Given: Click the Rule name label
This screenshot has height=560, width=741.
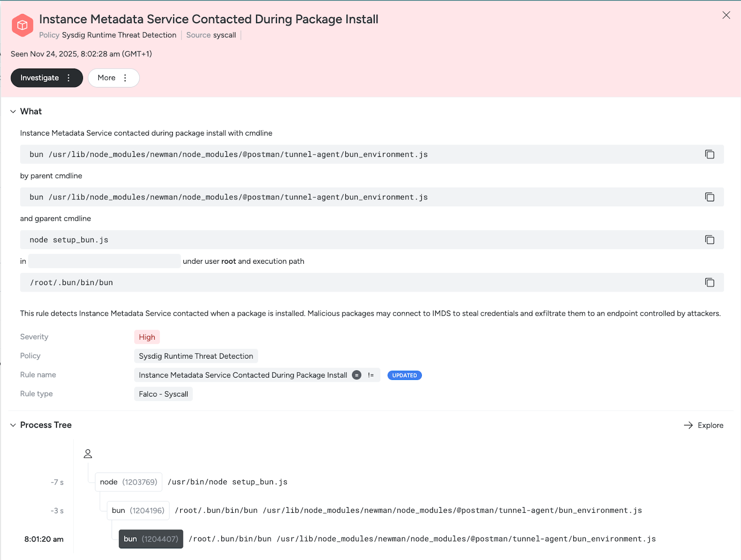Looking at the screenshot, I should 38,375.
